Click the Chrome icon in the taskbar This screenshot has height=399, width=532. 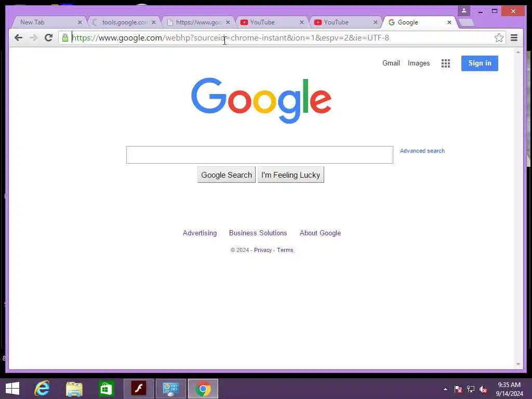click(203, 389)
